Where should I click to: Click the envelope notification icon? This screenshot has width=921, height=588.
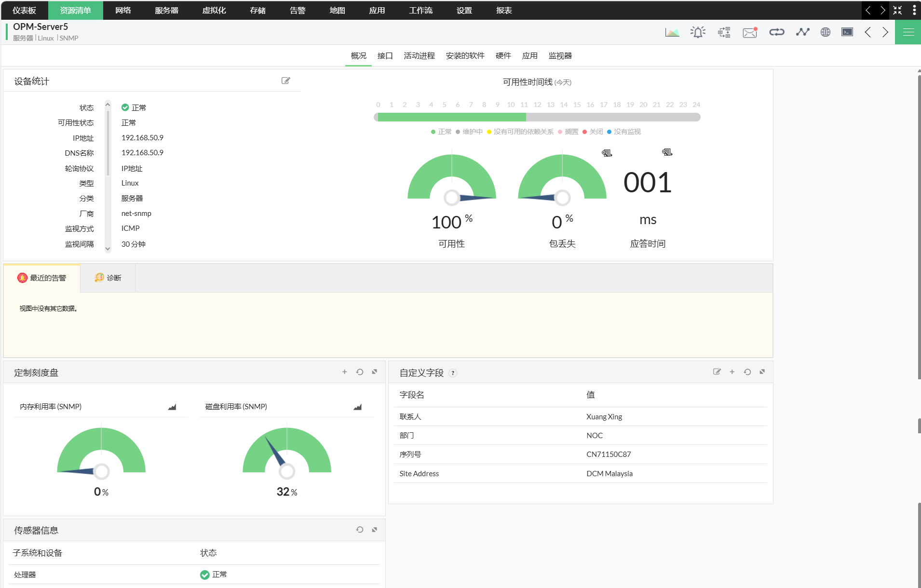749,32
